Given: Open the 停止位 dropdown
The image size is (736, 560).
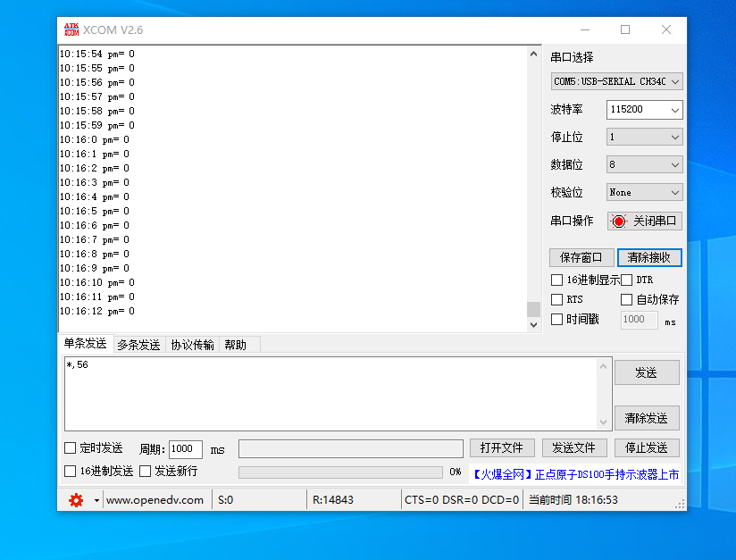Looking at the screenshot, I should pyautogui.click(x=645, y=137).
